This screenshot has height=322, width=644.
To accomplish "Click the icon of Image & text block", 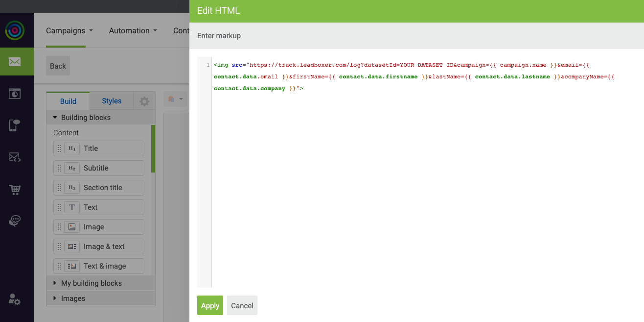I will tap(72, 247).
